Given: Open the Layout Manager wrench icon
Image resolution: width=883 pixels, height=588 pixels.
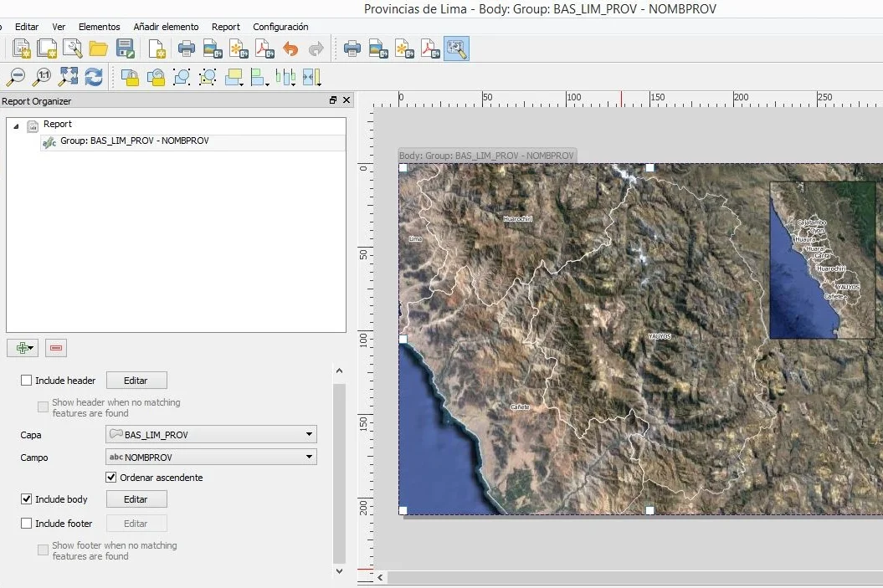Looking at the screenshot, I should pyautogui.click(x=72, y=49).
